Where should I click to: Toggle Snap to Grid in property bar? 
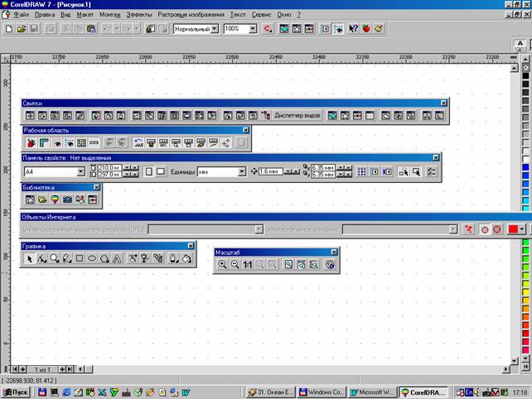[361, 171]
